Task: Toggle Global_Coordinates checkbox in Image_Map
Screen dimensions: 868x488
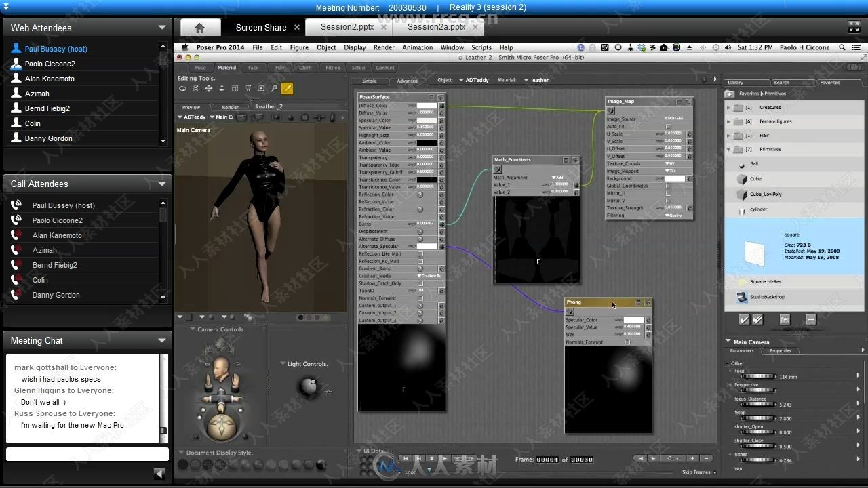Action: point(668,186)
